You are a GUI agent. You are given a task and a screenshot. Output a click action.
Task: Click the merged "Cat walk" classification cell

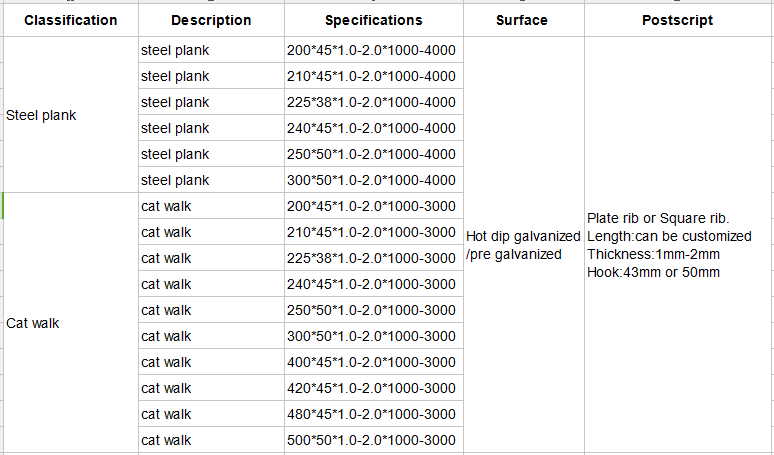coord(70,323)
